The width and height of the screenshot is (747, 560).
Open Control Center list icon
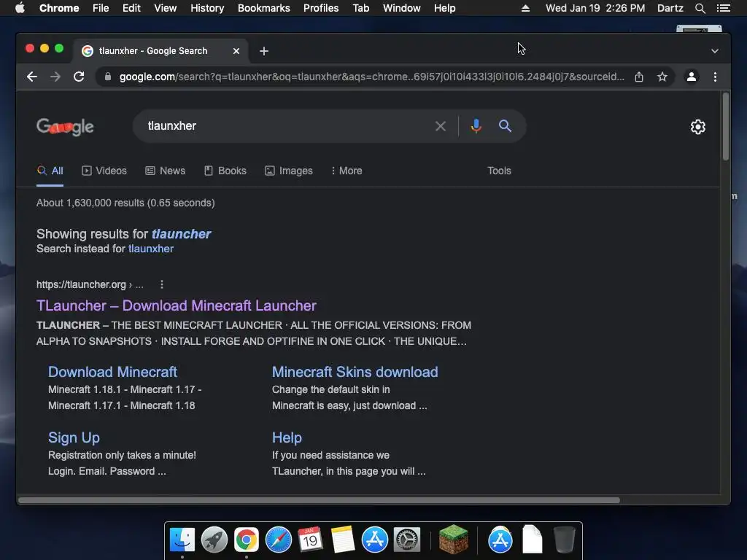tap(723, 8)
